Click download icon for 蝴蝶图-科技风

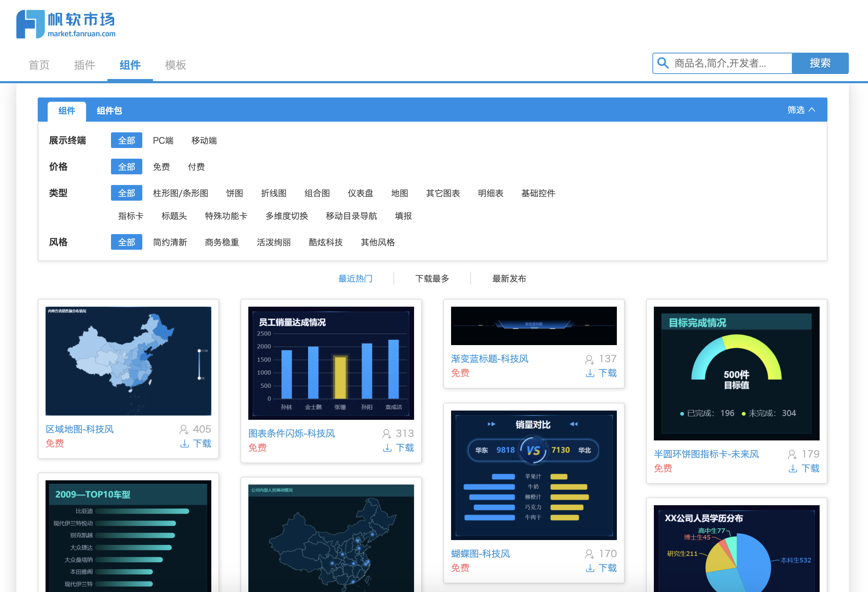tap(590, 568)
